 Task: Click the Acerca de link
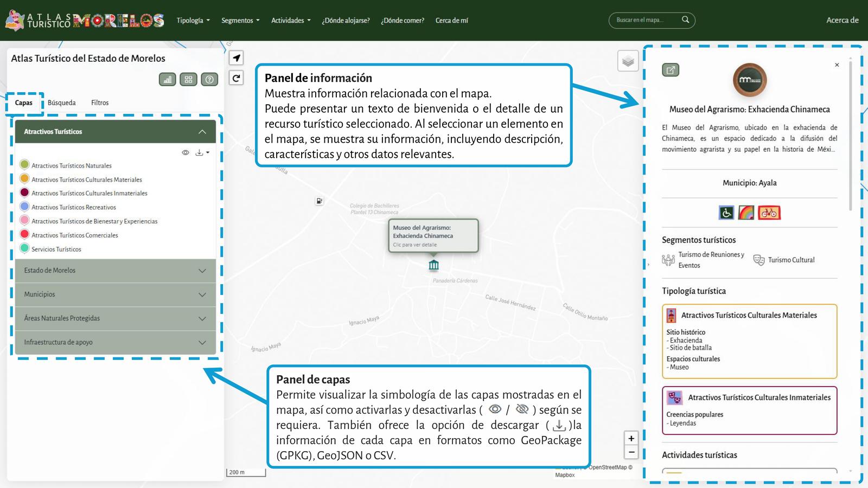(842, 20)
